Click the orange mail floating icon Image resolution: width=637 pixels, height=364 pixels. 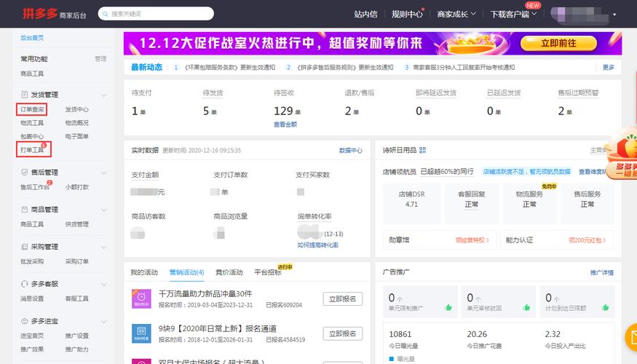click(631, 337)
